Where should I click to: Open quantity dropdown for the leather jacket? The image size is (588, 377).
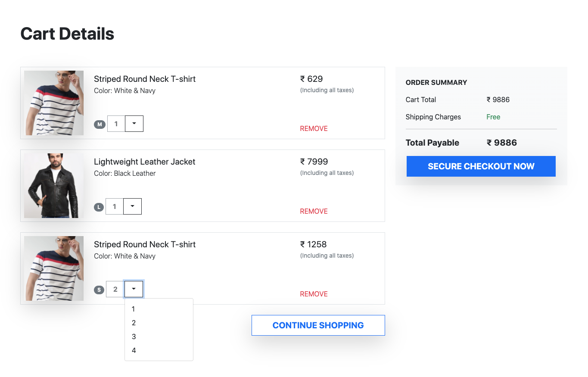click(x=132, y=206)
